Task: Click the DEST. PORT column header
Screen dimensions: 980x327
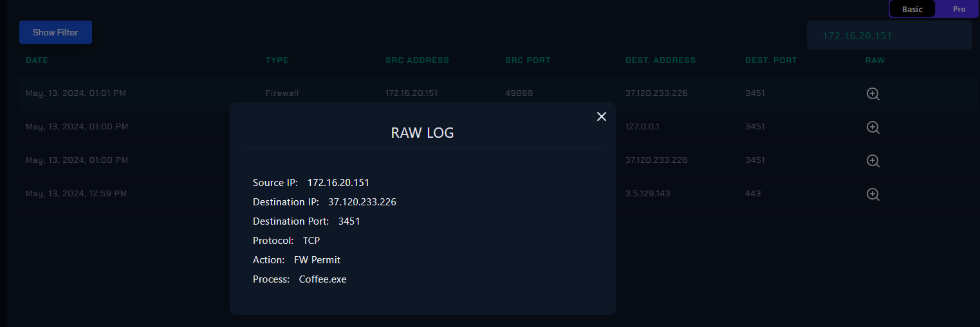Action: [771, 61]
